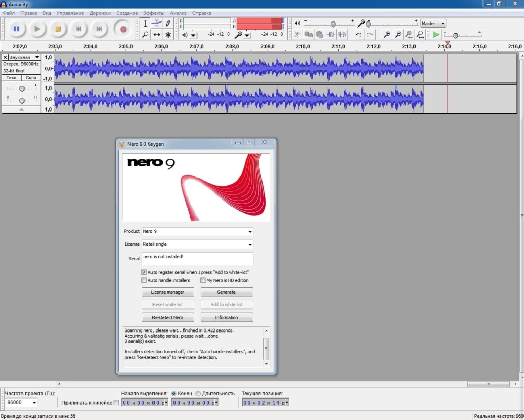Open the Master input source dropdown
The height and width of the screenshot is (420, 524).
pyautogui.click(x=433, y=24)
